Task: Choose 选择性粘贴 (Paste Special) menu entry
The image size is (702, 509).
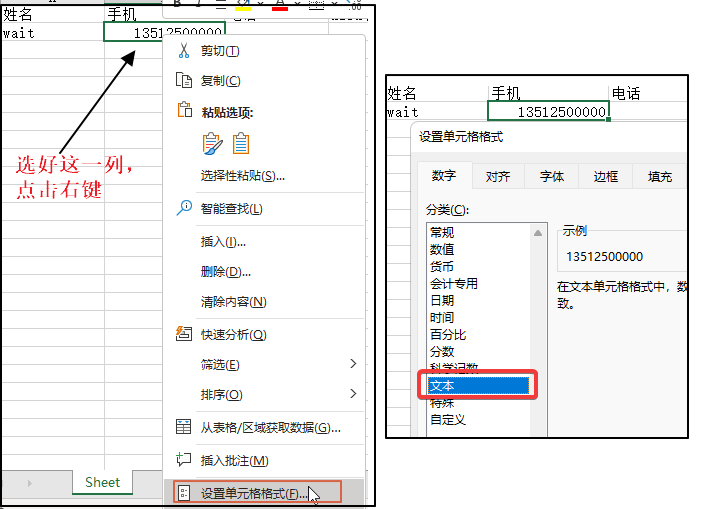Action: [x=243, y=176]
